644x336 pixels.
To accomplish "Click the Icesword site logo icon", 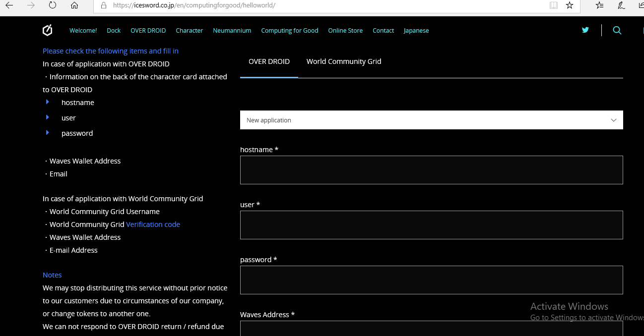I will tap(47, 31).
